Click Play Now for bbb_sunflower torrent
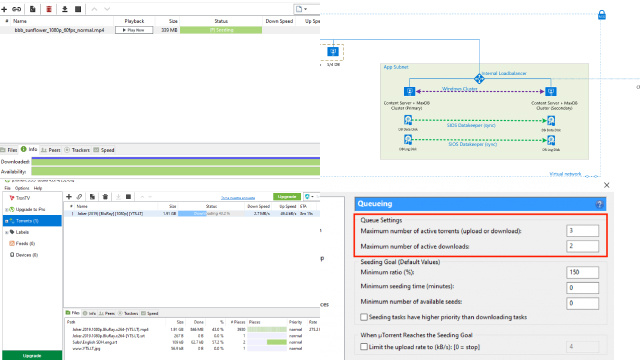 134,30
